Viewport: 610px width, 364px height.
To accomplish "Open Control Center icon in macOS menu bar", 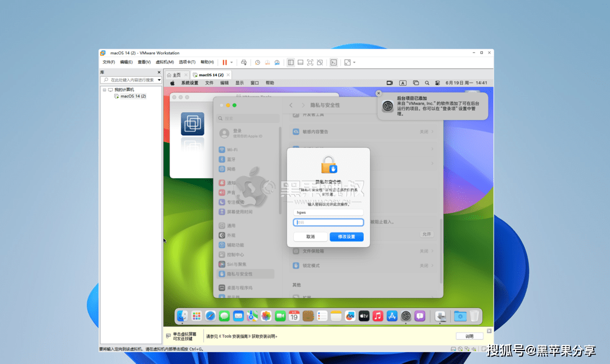I will click(x=437, y=83).
